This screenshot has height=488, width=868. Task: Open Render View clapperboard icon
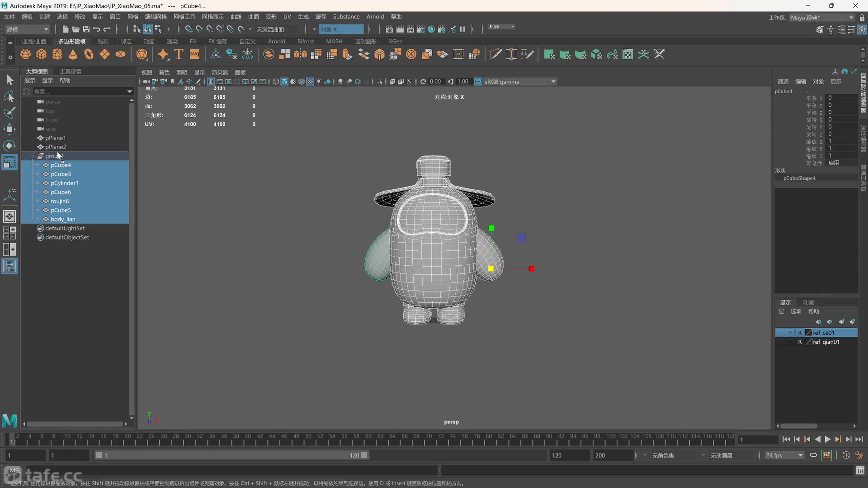click(x=390, y=29)
